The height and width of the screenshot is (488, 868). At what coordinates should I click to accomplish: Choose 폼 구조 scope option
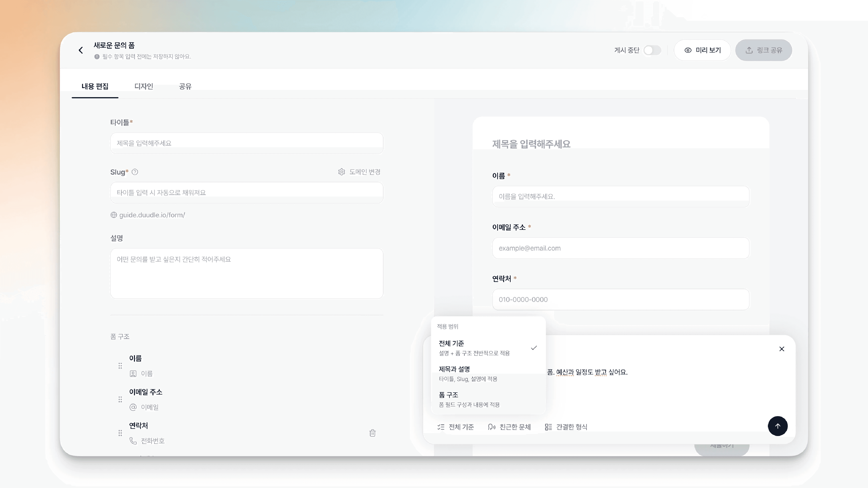[x=488, y=399]
